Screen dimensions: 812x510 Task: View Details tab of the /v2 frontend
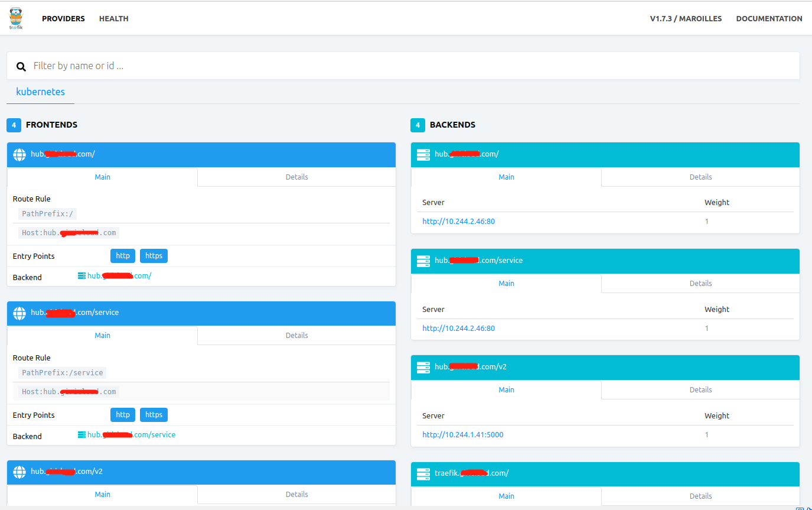296,495
